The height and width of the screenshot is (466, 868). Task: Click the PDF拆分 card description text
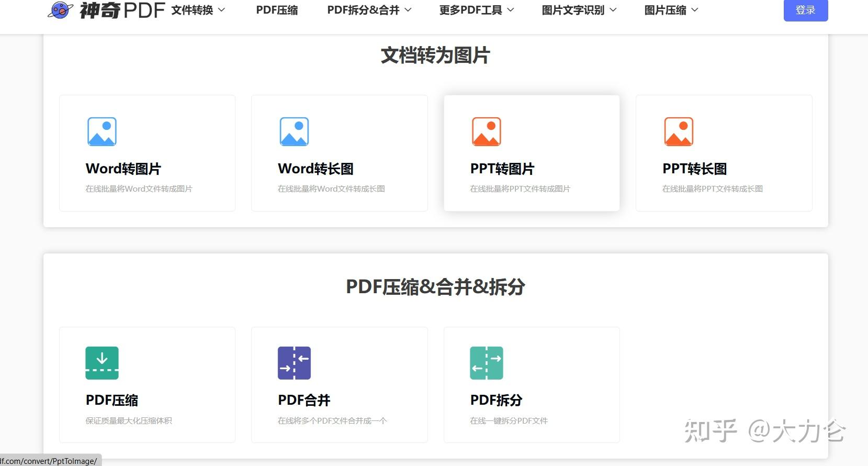509,420
